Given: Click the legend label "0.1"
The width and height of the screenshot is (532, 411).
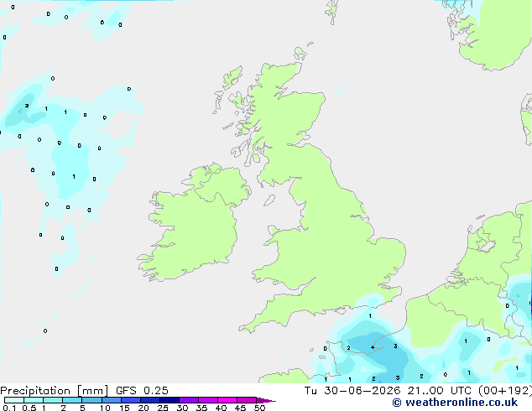Looking at the screenshot, I should tap(9, 408).
